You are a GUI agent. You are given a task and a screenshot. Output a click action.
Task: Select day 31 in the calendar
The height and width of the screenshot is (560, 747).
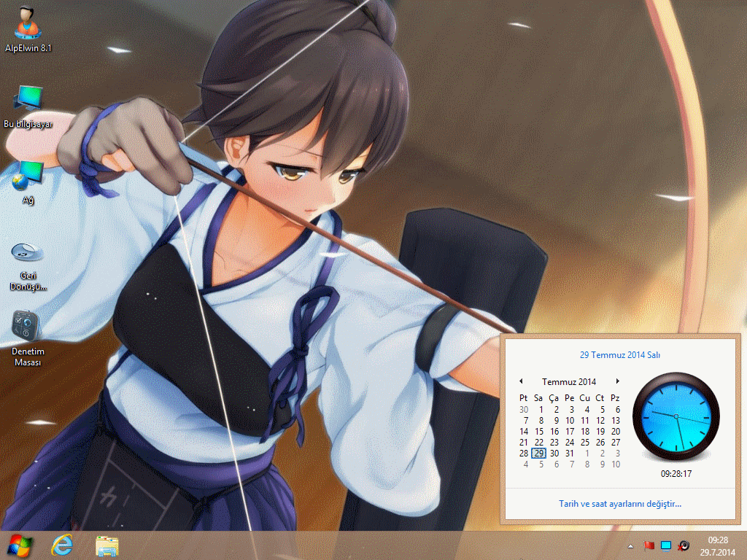coord(570,453)
